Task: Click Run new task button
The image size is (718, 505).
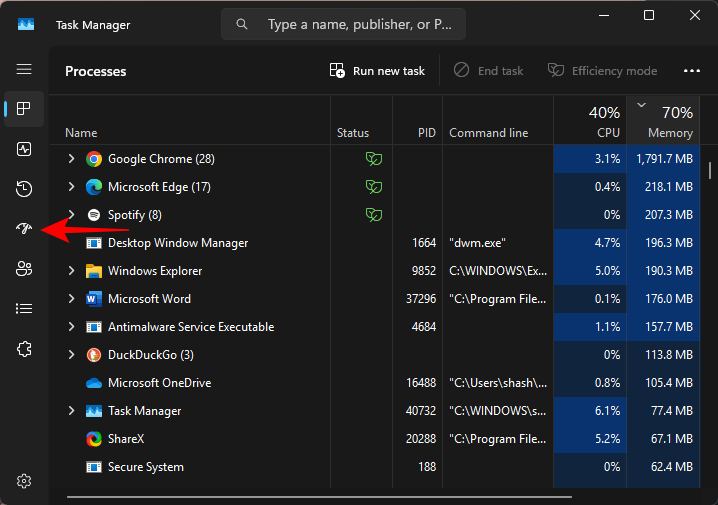Action: pos(377,71)
